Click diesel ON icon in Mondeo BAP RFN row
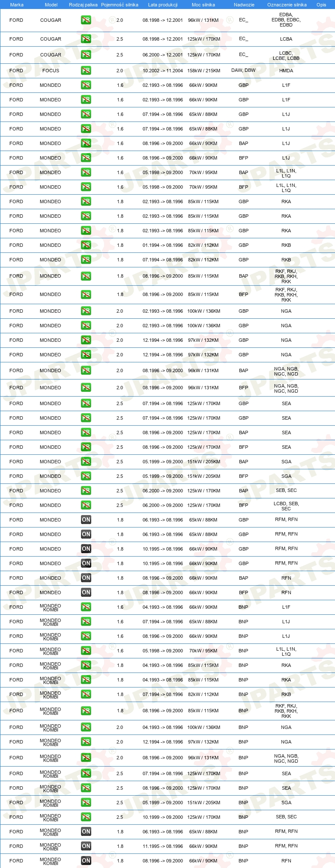The image size is (335, 868). [x=86, y=578]
